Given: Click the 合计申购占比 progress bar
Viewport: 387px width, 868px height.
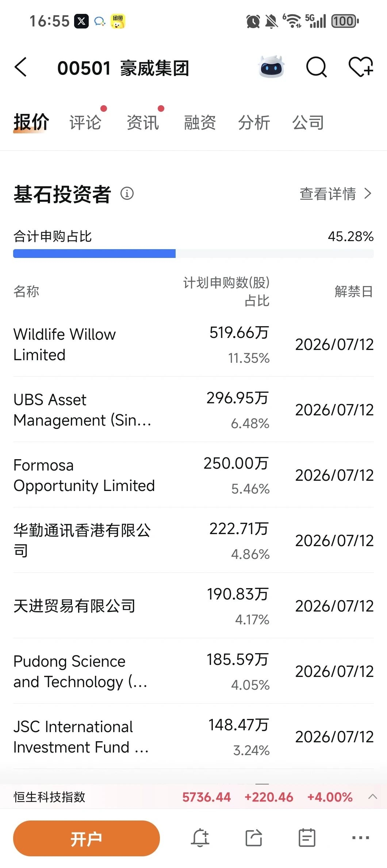Looking at the screenshot, I should pos(193,254).
